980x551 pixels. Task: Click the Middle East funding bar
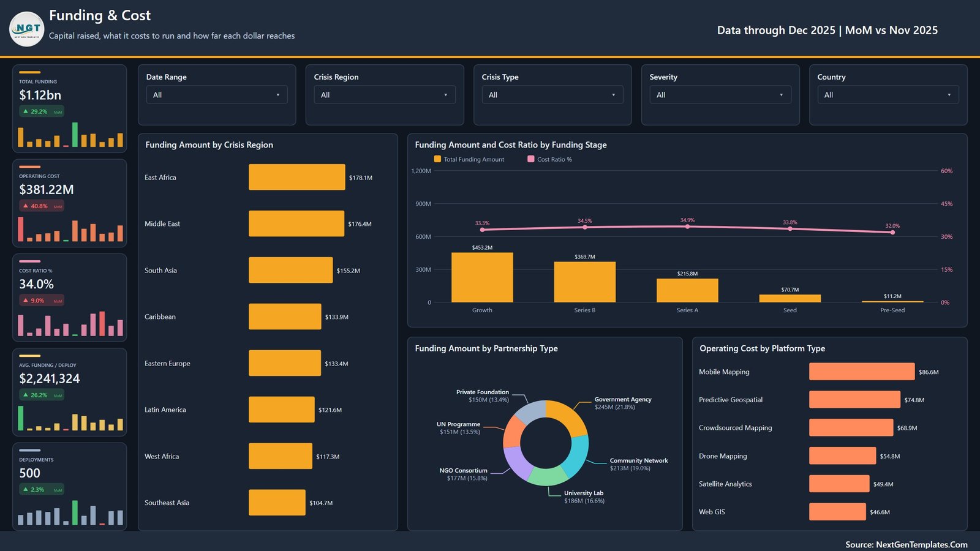296,223
